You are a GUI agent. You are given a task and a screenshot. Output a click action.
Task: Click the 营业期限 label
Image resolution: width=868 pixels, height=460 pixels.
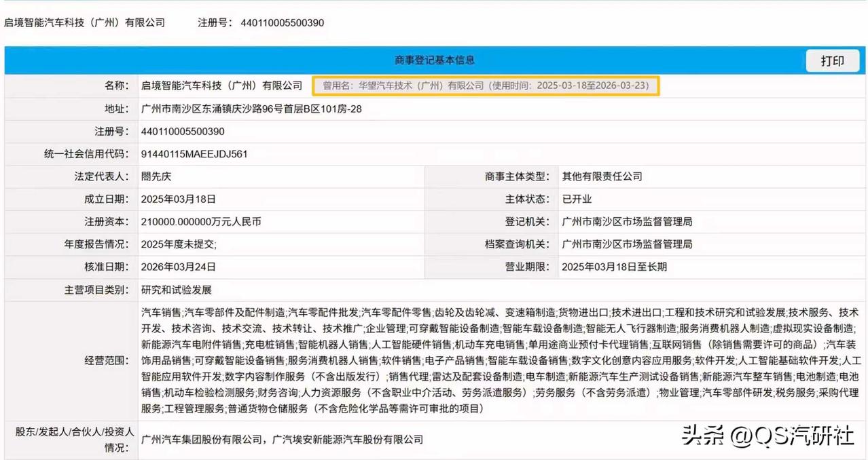(x=528, y=267)
